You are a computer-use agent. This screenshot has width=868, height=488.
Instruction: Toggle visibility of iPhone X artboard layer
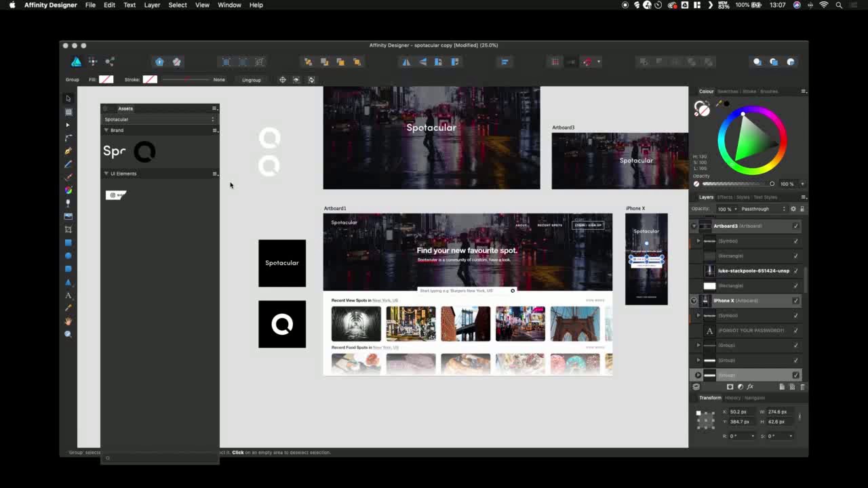796,301
